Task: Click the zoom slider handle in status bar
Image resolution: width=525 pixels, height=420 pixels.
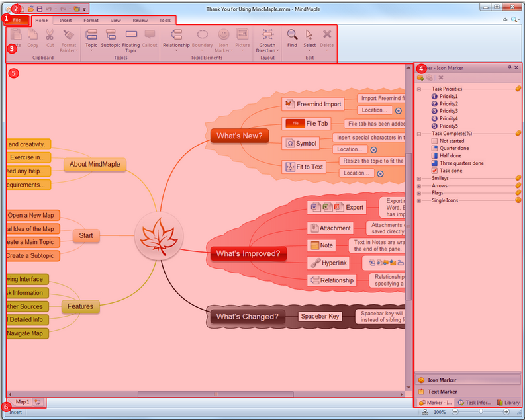Action: click(481, 412)
